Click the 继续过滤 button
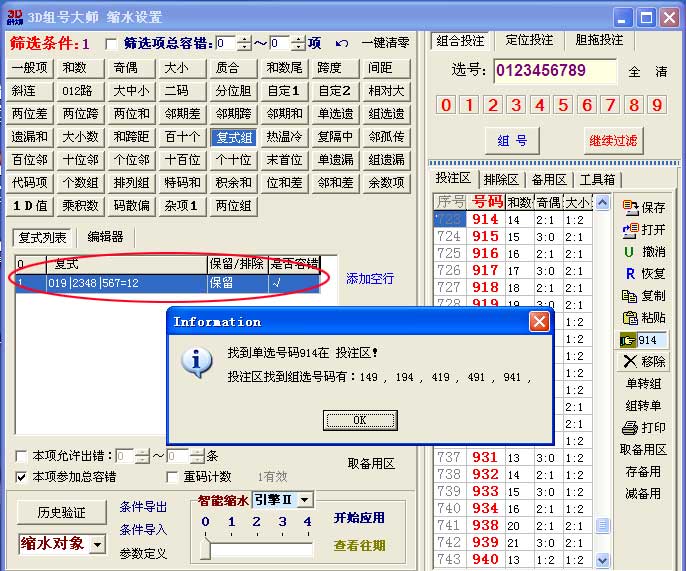Image resolution: width=686 pixels, height=571 pixels. click(613, 141)
